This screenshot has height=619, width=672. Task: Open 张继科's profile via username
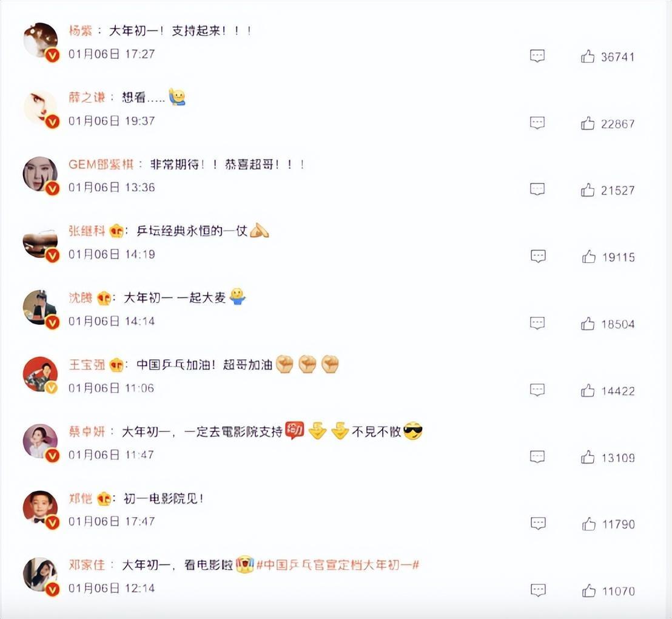[x=87, y=231]
